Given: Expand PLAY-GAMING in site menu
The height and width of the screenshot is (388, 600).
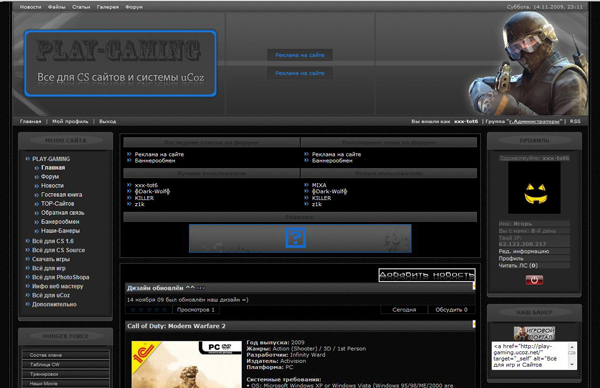Looking at the screenshot, I should 51,159.
